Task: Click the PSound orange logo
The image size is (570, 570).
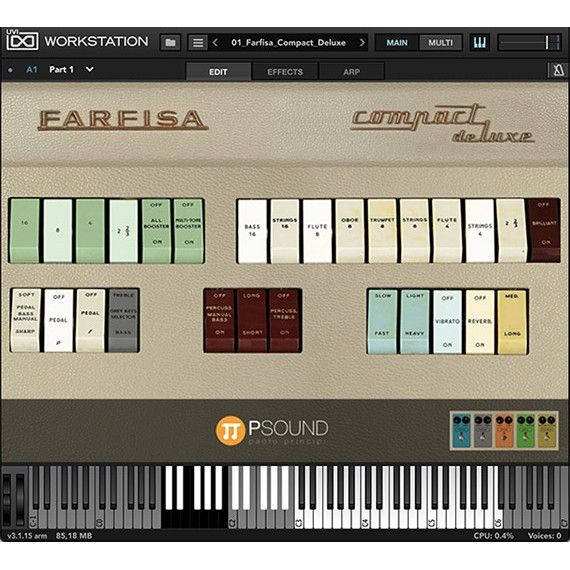Action: pos(230,430)
